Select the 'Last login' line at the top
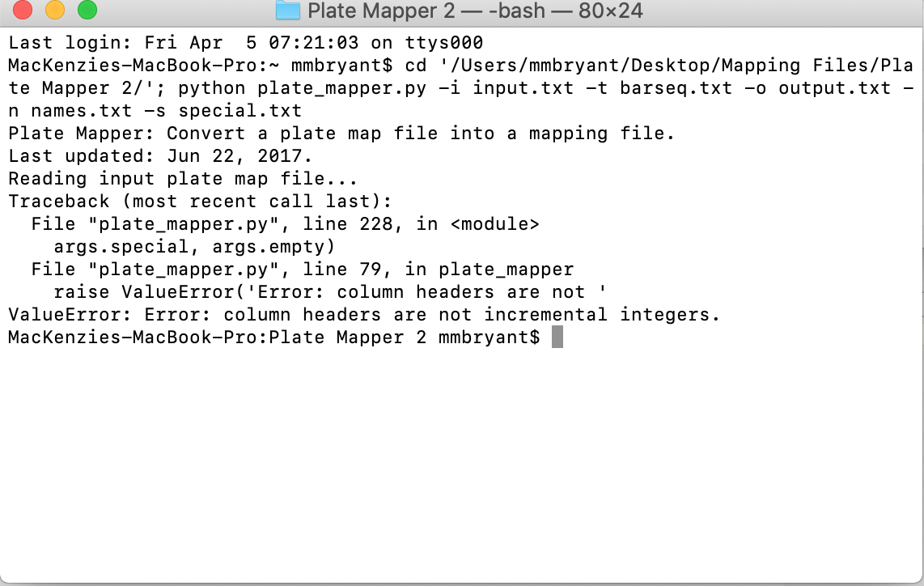Image resolution: width=924 pixels, height=586 pixels. click(x=243, y=42)
